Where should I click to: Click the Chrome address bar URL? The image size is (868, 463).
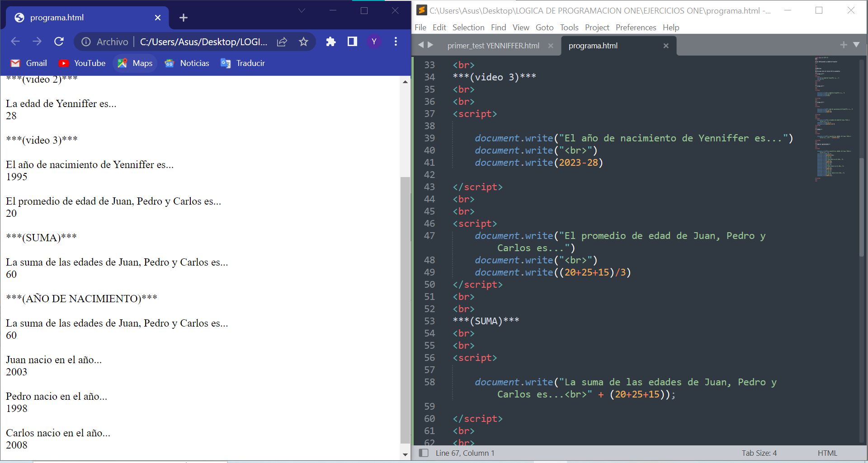tap(203, 42)
